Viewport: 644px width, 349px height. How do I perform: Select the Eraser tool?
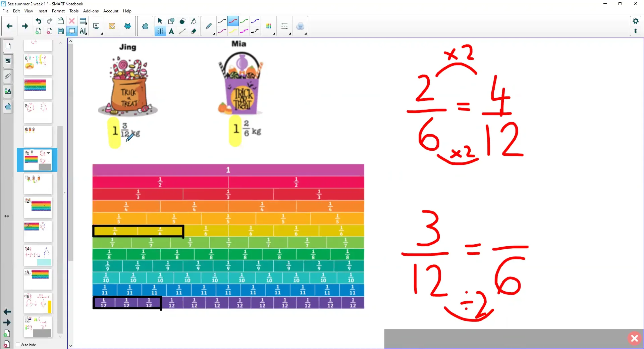tap(194, 31)
